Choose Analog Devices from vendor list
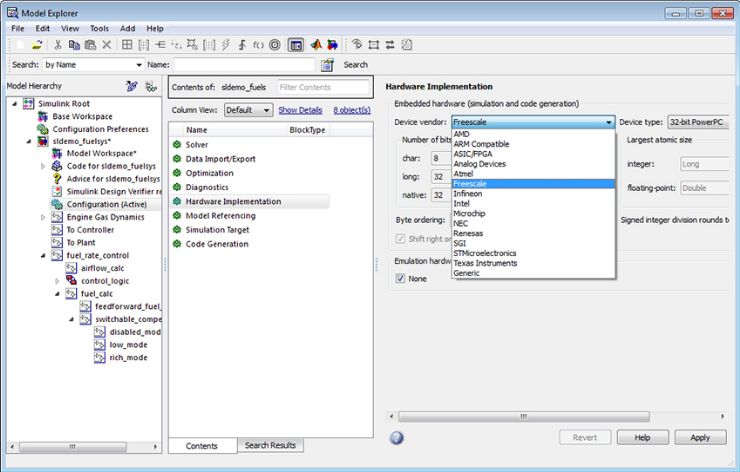This screenshot has height=472, width=740. tap(533, 164)
